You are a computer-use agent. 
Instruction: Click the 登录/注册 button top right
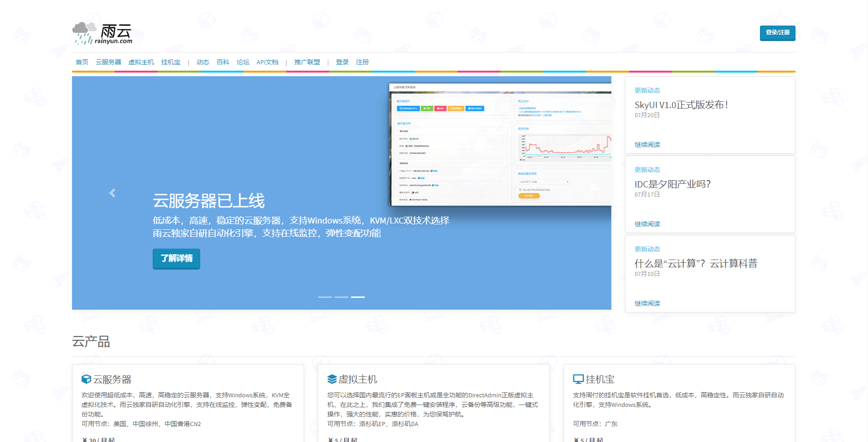coord(777,33)
